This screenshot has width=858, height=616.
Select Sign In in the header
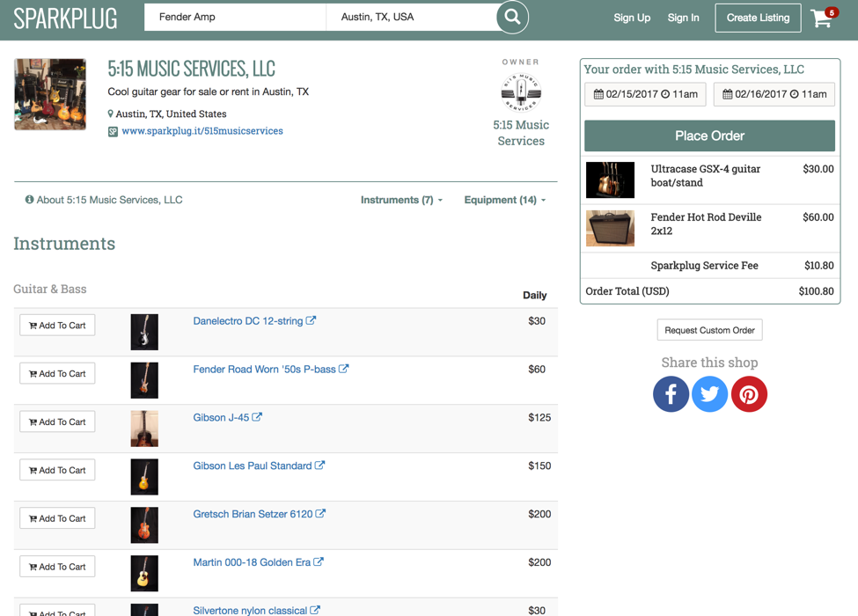tap(683, 18)
